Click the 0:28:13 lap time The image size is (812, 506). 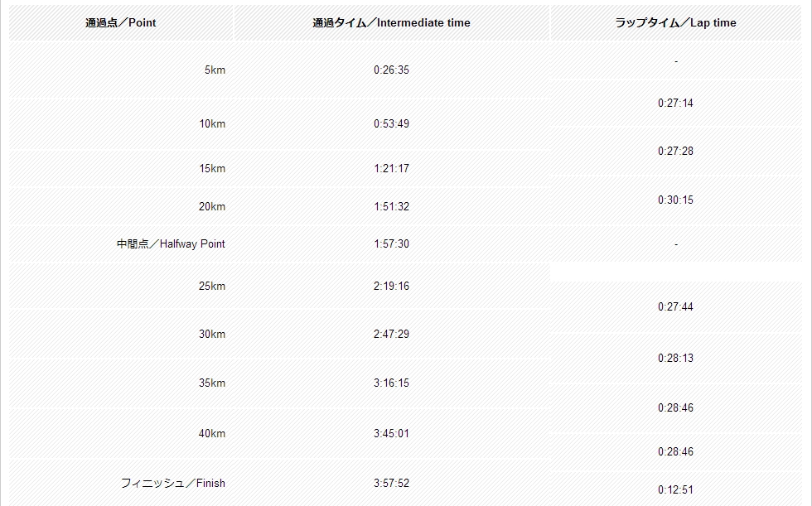click(675, 359)
